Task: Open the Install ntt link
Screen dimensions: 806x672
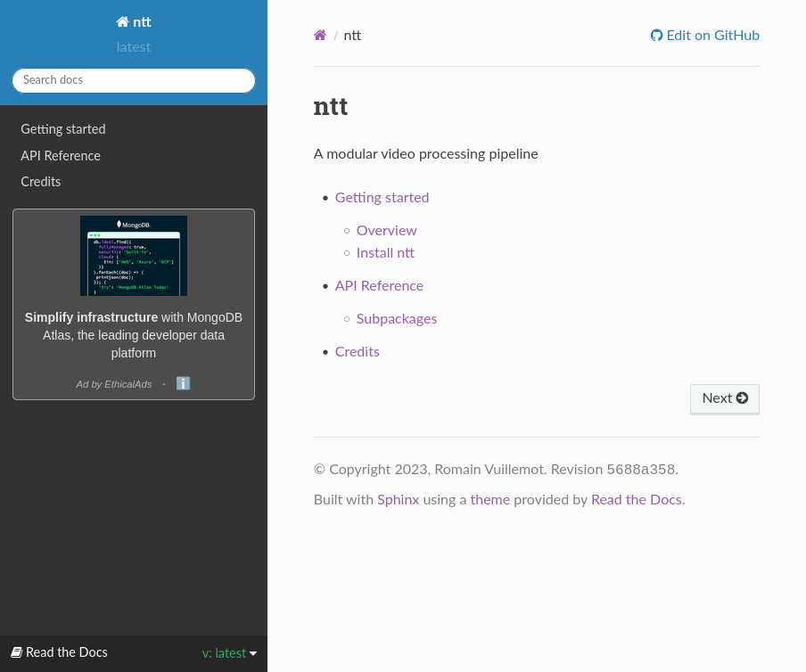Action: (385, 253)
